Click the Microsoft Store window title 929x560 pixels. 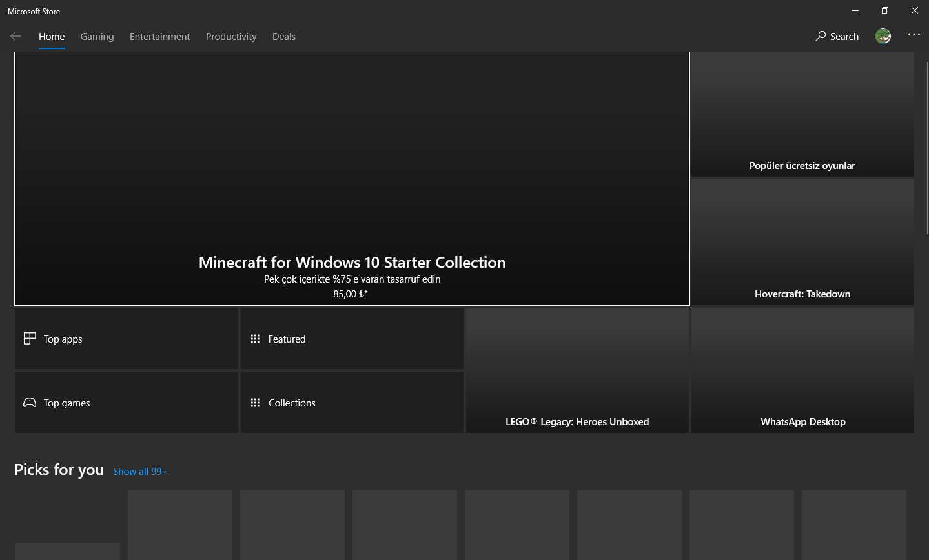[x=34, y=11]
